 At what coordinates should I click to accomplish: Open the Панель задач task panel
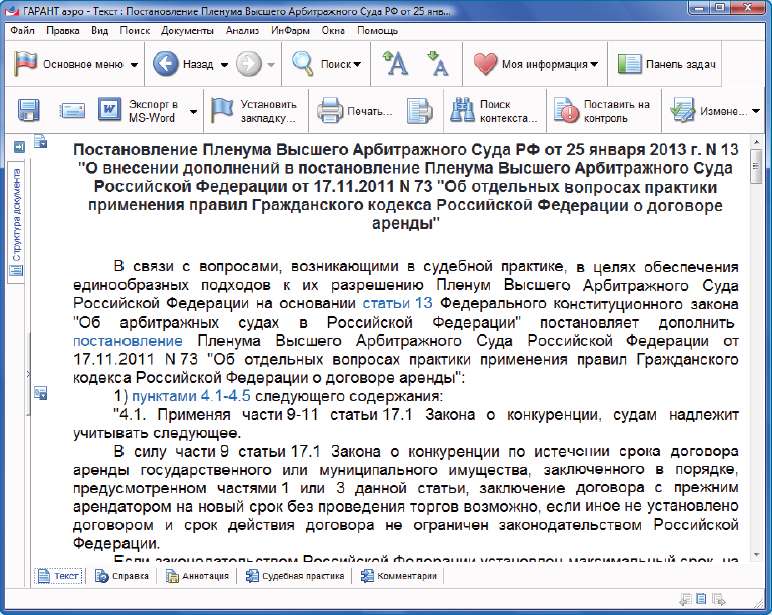tap(666, 64)
